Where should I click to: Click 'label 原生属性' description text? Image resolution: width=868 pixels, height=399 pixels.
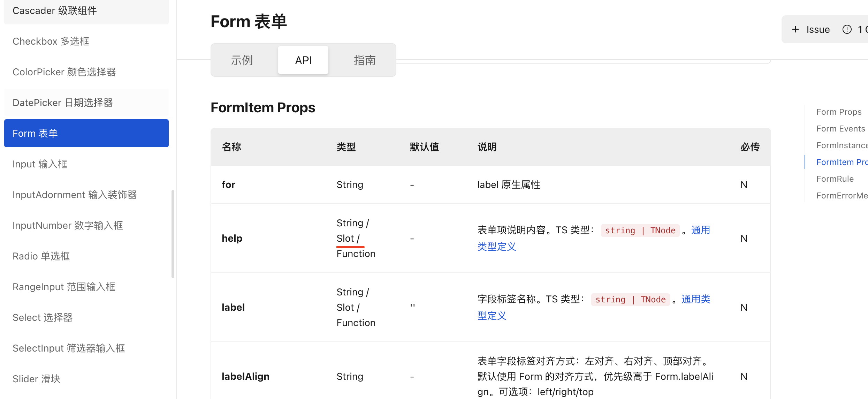[509, 185]
